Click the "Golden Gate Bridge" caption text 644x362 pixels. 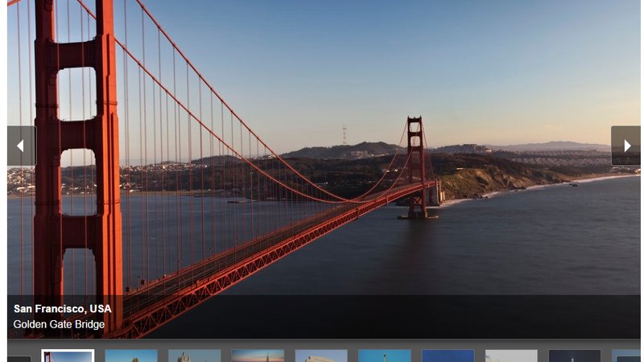[x=59, y=324]
